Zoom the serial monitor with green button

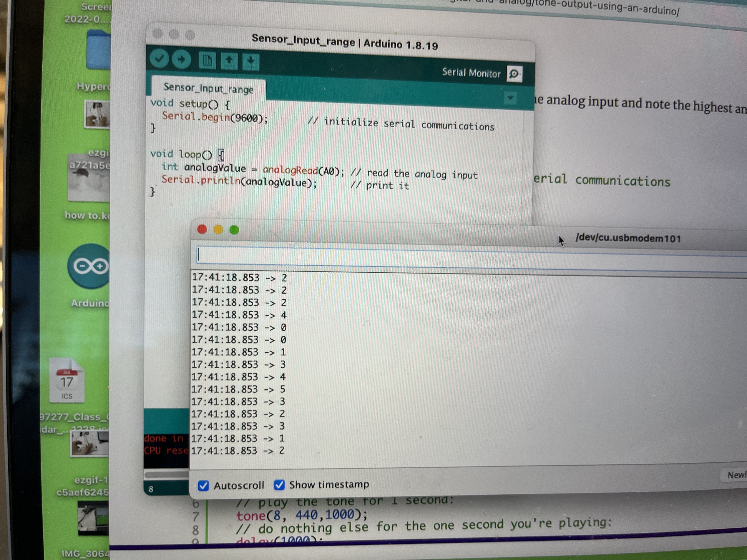coord(234,230)
